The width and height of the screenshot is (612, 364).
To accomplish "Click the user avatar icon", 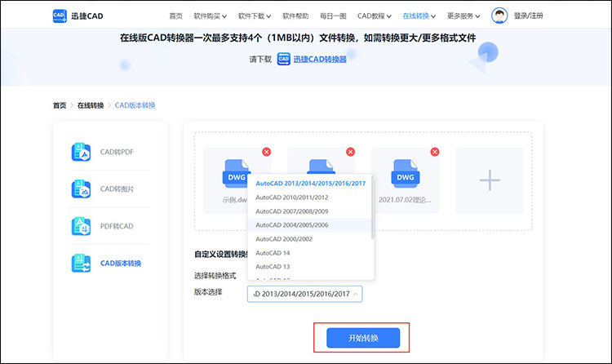I will (x=499, y=16).
